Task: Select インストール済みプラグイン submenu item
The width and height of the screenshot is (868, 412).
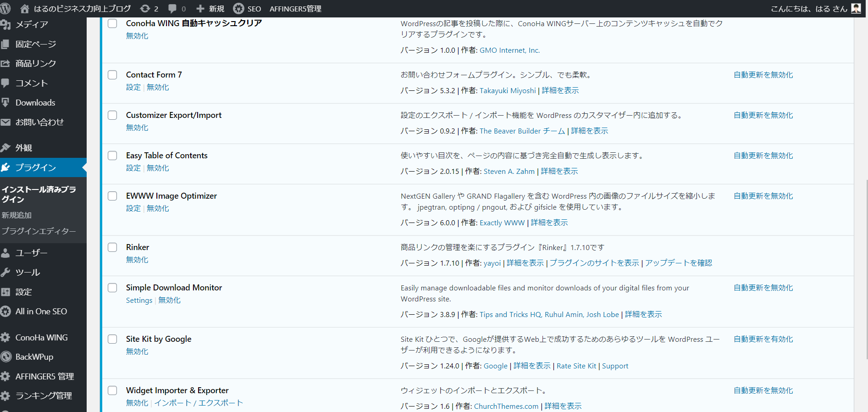Action: pos(39,195)
